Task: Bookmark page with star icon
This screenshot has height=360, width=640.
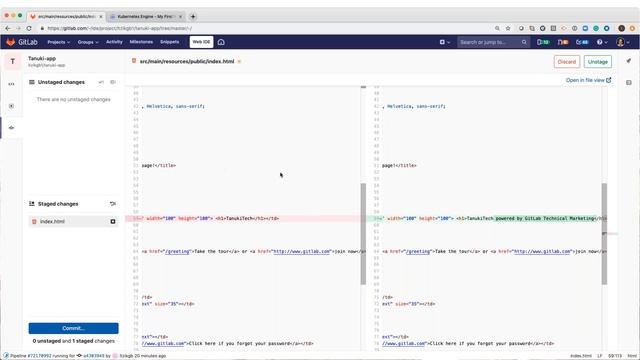Action: pos(508,28)
